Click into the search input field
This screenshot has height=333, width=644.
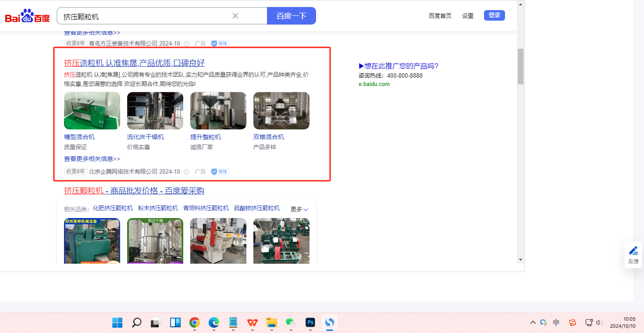tap(145, 16)
